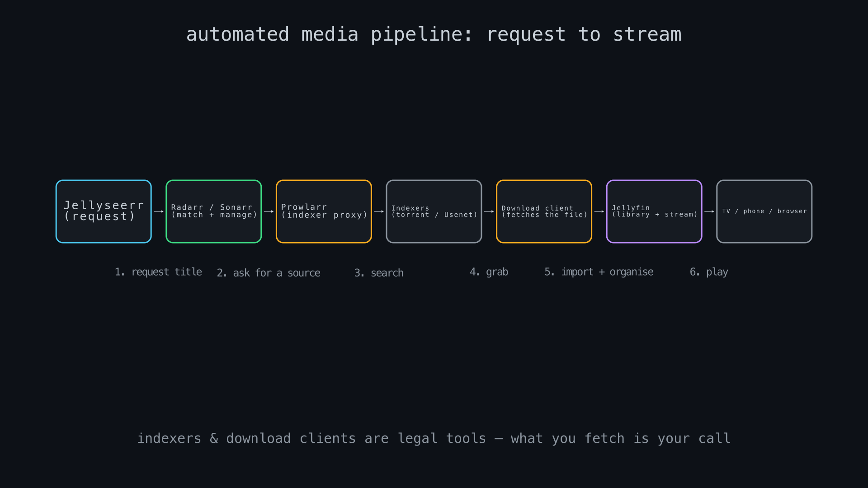
Task: Select the '3. search' step label
Action: point(379,273)
